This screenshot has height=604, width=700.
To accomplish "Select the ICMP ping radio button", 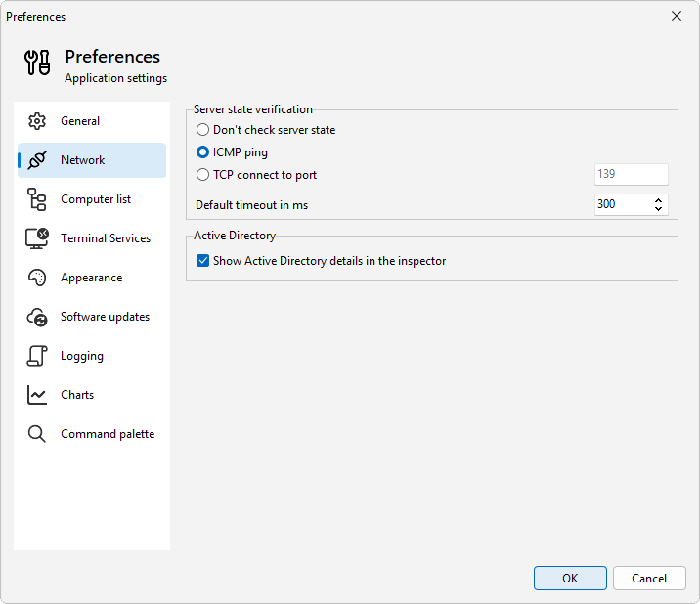I will point(202,152).
